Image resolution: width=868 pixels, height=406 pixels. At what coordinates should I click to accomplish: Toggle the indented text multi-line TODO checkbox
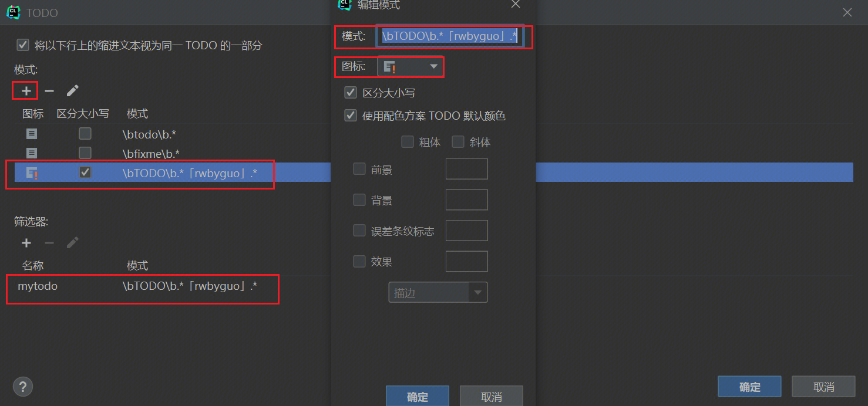(23, 45)
